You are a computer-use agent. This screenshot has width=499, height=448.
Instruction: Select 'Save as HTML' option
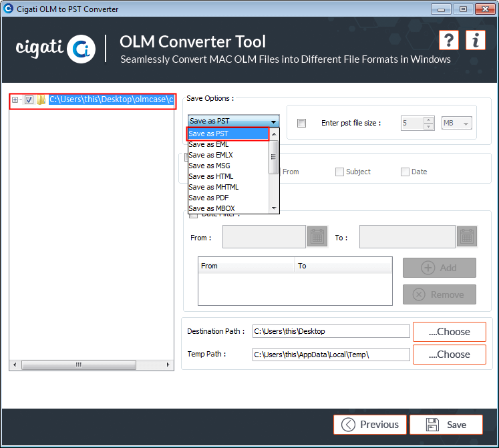[x=228, y=176]
